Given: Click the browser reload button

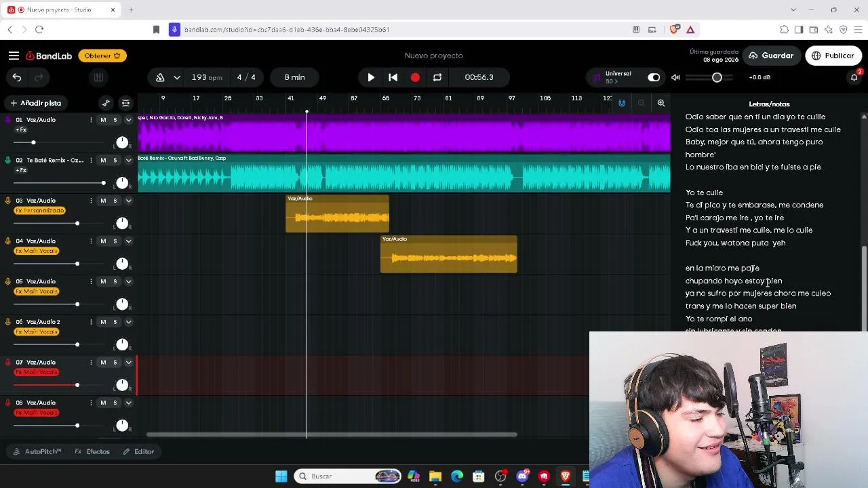Looking at the screenshot, I should pos(39,30).
